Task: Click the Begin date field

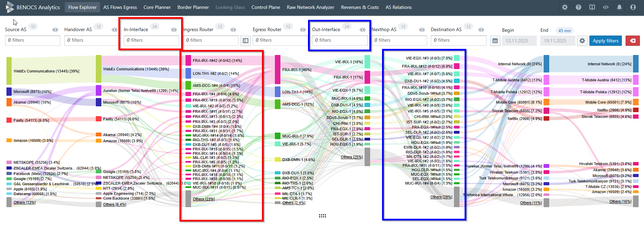Action: 519,41
